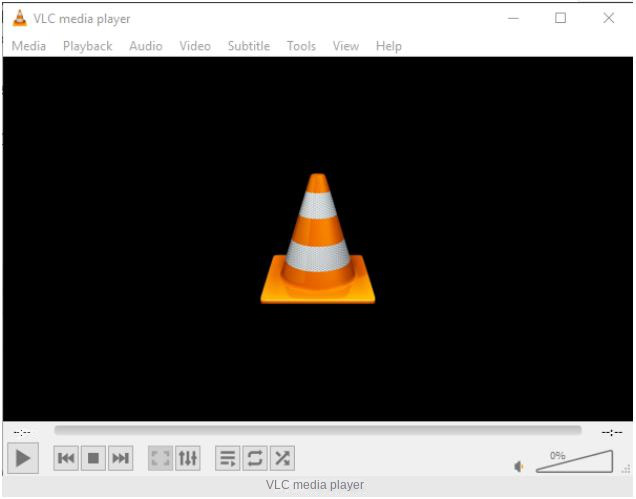The width and height of the screenshot is (636, 499).
Task: Click the VLC cone icon in title bar
Action: tap(19, 18)
